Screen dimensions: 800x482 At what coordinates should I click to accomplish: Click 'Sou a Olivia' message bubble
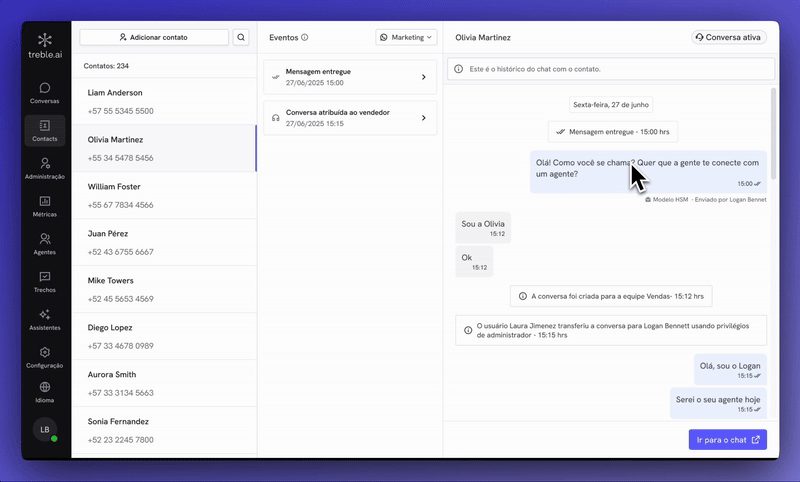click(x=483, y=228)
